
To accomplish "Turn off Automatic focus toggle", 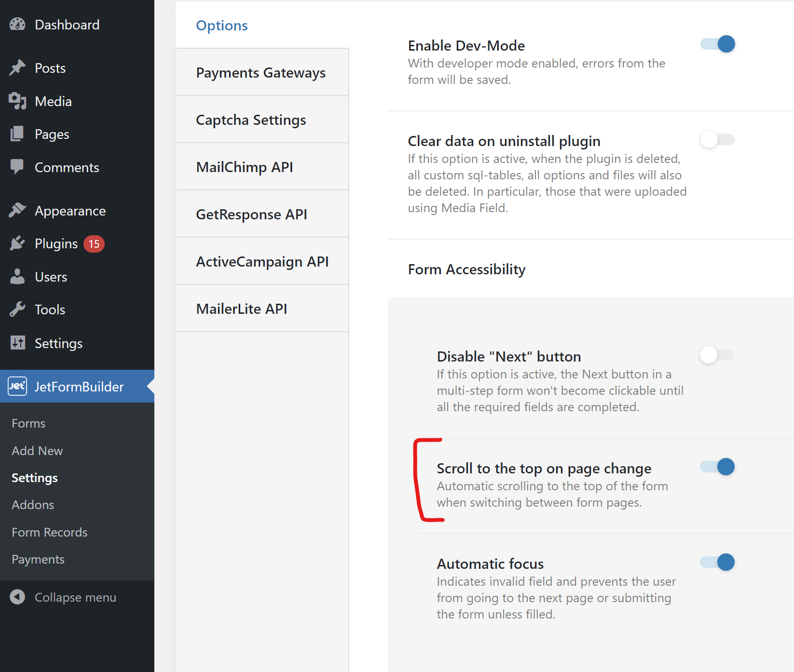I will point(717,562).
